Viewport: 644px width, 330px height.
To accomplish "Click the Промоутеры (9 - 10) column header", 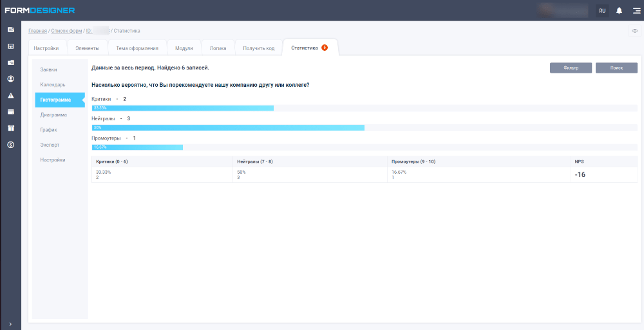I will pos(413,161).
